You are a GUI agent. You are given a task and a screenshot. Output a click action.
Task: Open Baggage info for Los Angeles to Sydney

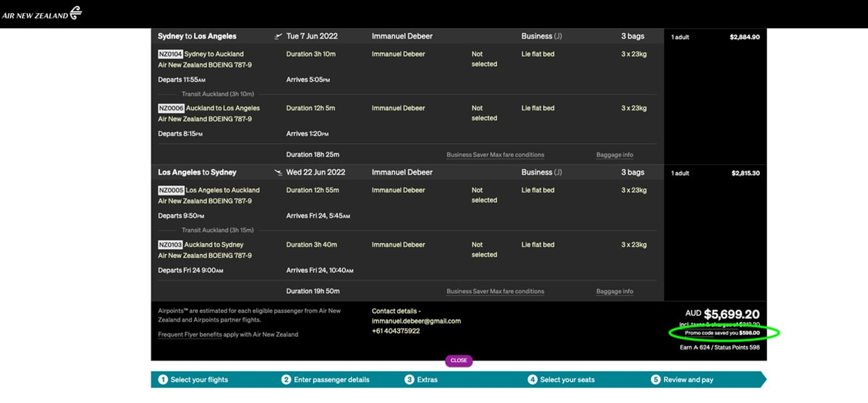(614, 291)
